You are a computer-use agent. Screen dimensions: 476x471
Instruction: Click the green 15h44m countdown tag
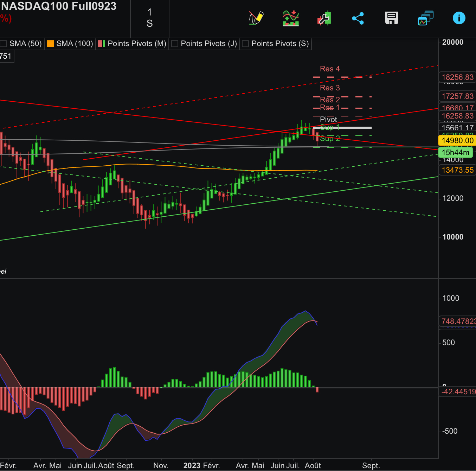pyautogui.click(x=456, y=153)
